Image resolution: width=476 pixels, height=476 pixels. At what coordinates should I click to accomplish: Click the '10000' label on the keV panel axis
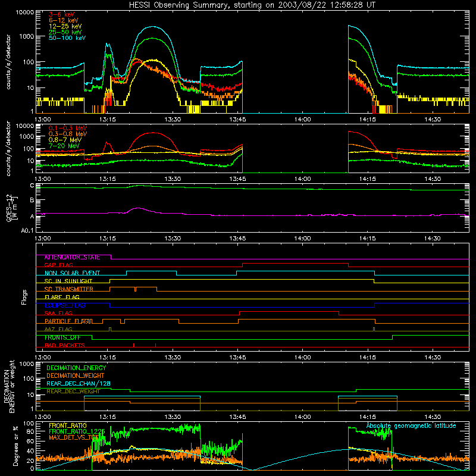pos(25,12)
